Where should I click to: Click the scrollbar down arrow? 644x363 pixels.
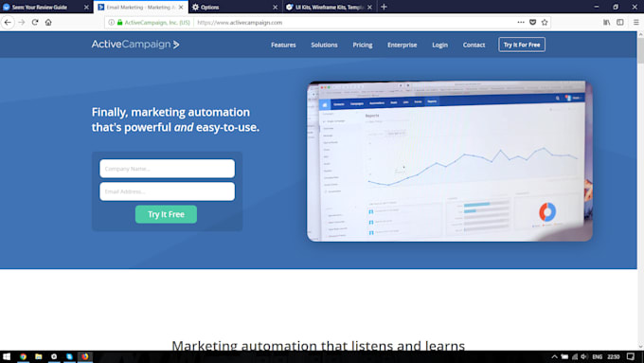[640, 347]
